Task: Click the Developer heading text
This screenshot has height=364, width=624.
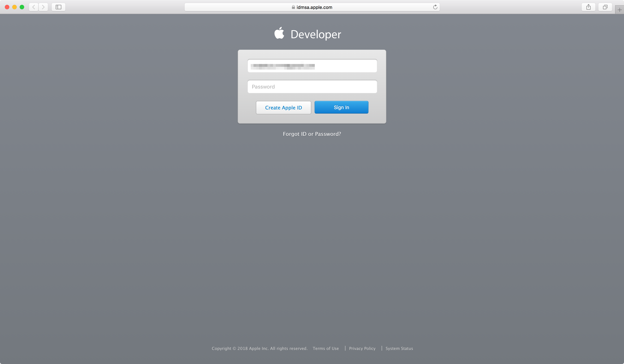Action: coord(316,34)
